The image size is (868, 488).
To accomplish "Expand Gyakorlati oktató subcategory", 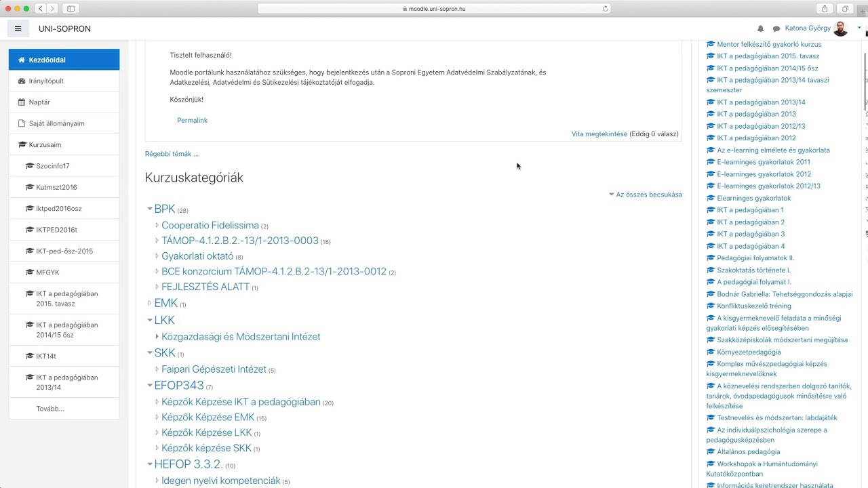I will (x=157, y=256).
